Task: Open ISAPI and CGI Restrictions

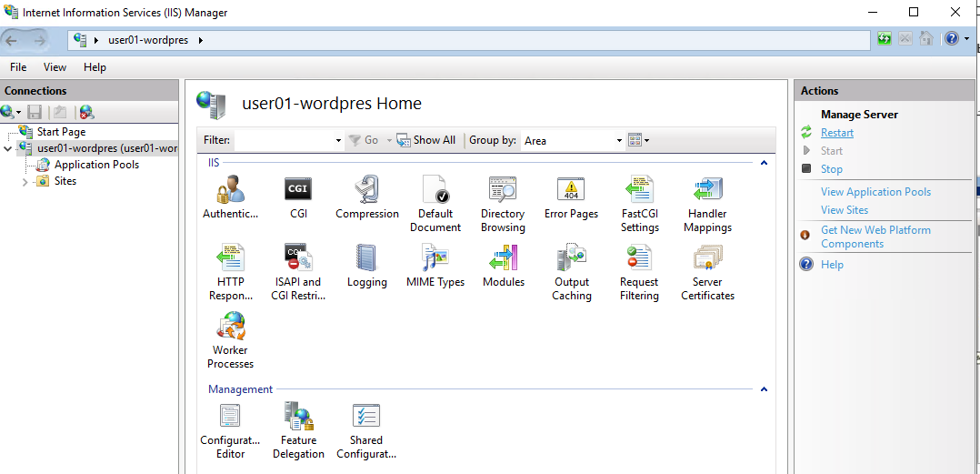Action: (299, 271)
